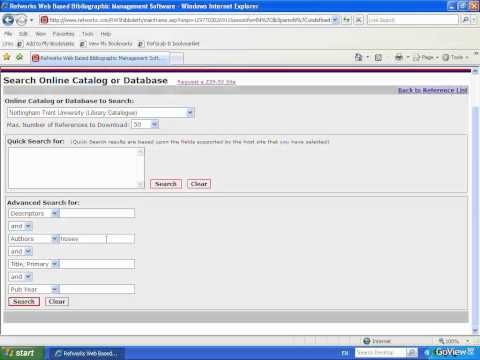
Task: Click the Favorites Center star icon
Action: point(7,57)
